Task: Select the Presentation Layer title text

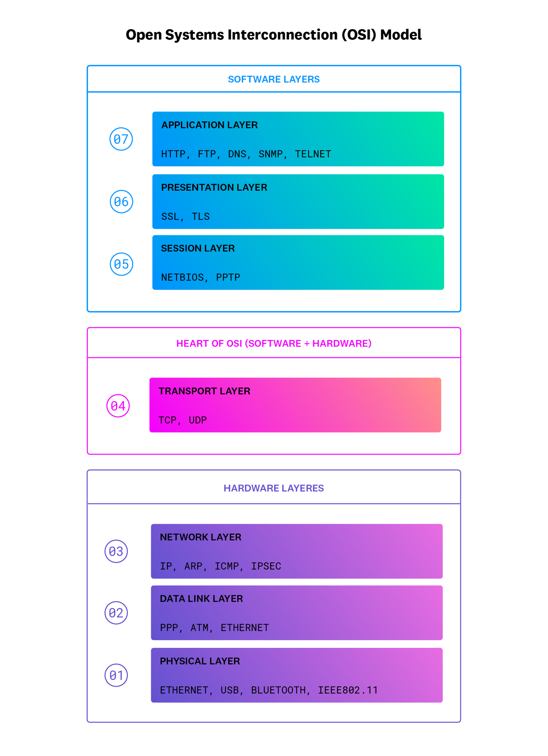Action: click(x=214, y=188)
